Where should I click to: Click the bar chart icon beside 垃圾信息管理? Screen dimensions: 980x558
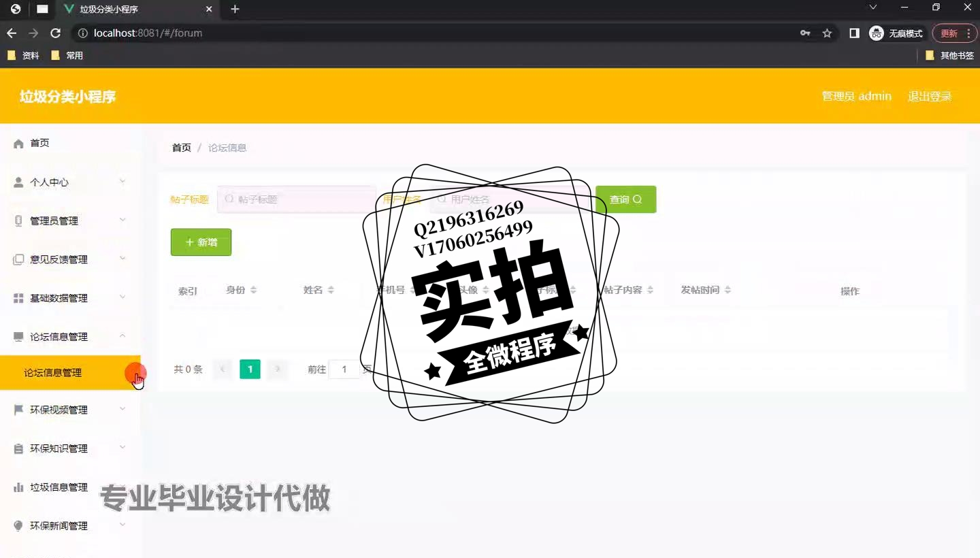coord(18,487)
